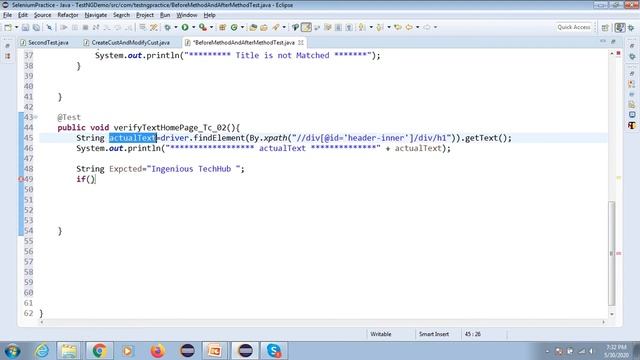Open the Windows Start button
640x360 pixels.
click(x=13, y=351)
